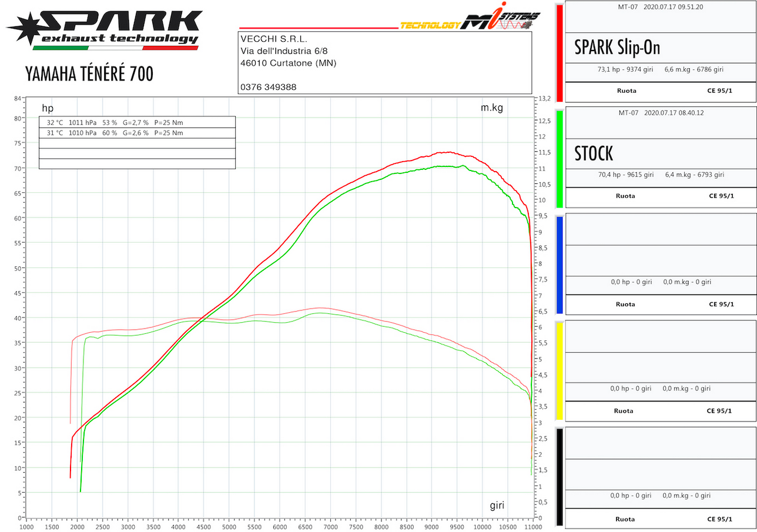Click the blue run color bar
Screen dimensions: 757x532
[560, 265]
